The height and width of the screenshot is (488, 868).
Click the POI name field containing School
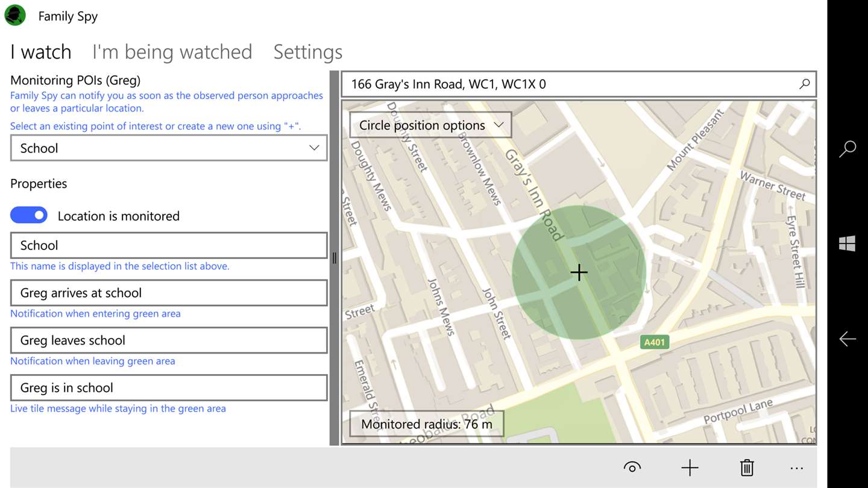pos(169,245)
